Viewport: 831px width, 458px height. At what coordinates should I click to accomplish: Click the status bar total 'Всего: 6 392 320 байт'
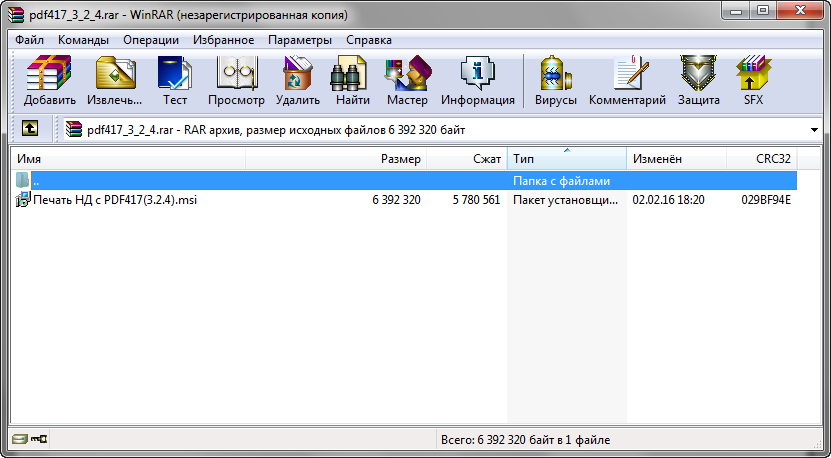(525, 440)
